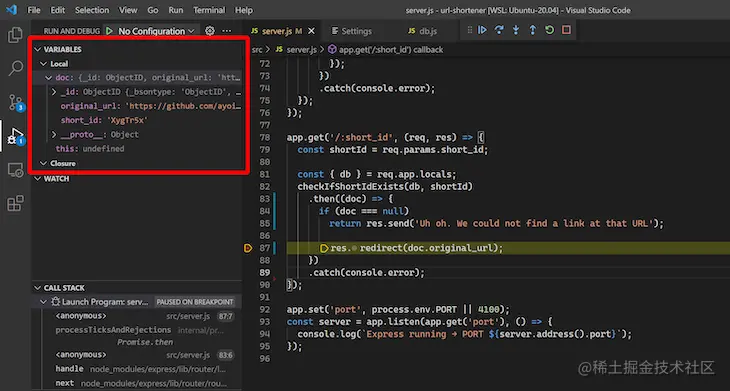
Task: Collapse the Local scope
Action: pyautogui.click(x=44, y=64)
